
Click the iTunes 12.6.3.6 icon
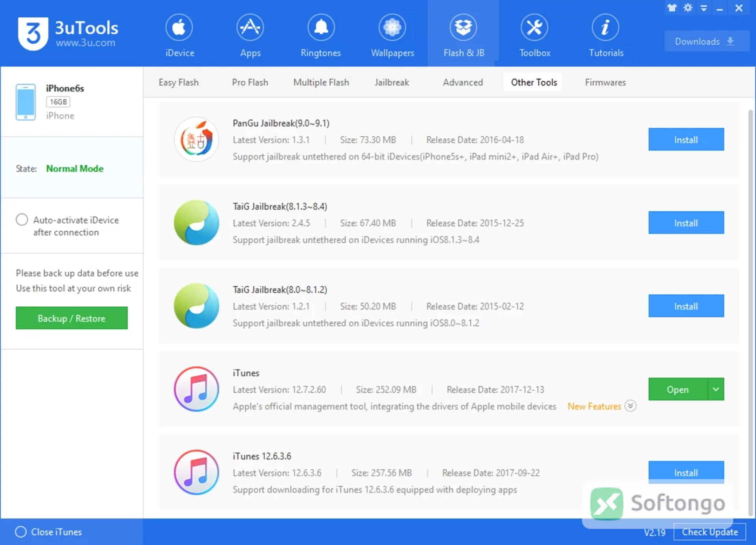pos(196,472)
